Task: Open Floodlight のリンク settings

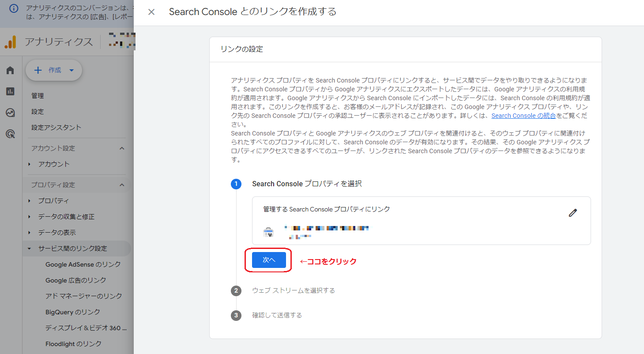Action: coord(73,343)
